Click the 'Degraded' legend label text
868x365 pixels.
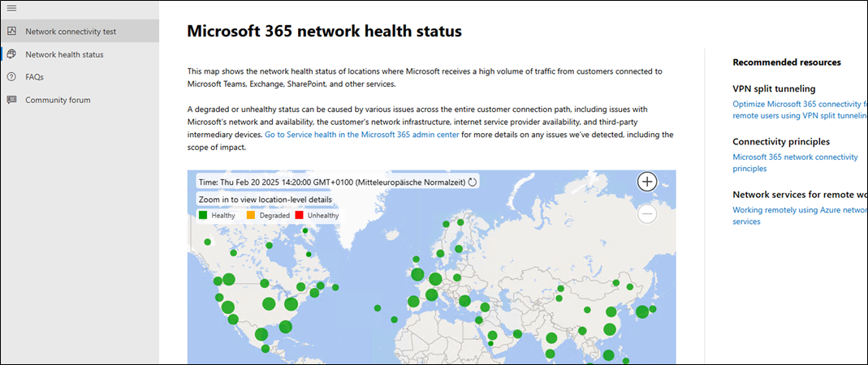[274, 216]
